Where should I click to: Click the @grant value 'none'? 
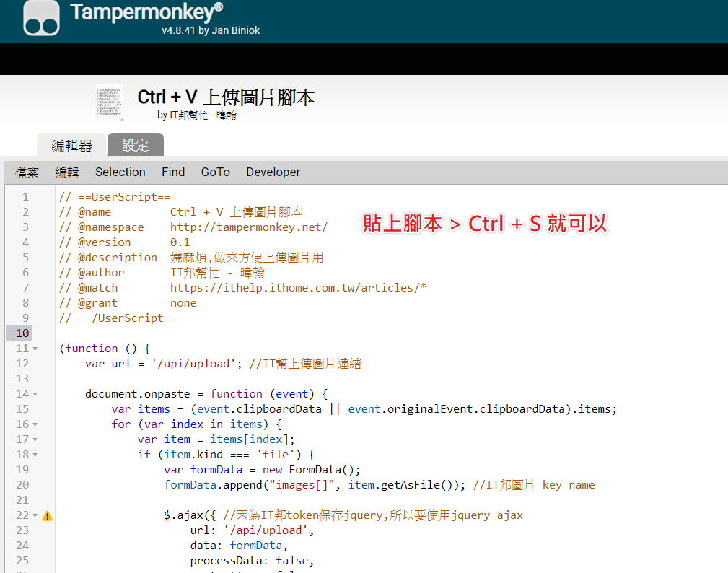183,303
